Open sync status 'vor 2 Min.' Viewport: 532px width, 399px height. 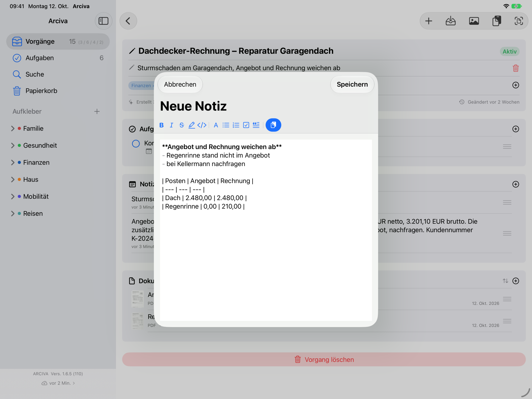pyautogui.click(x=58, y=383)
